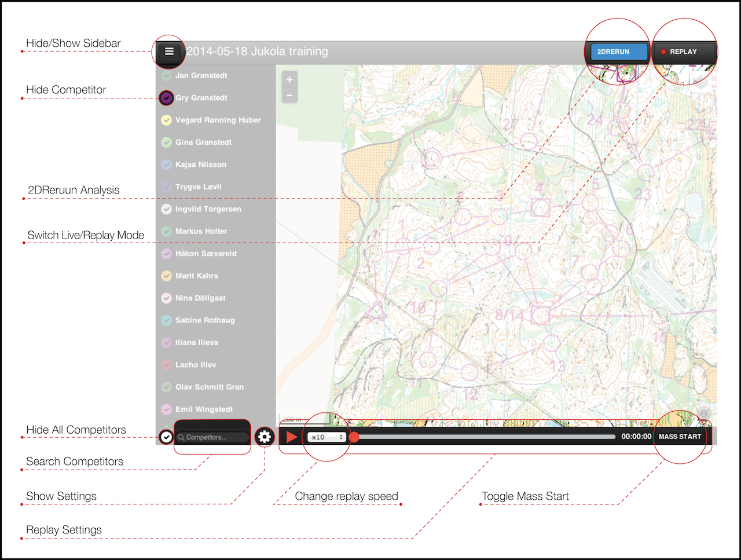Screen dimensions: 741x560
Task: Decrease speed with the stepper's down arrow
Action: click(x=340, y=440)
